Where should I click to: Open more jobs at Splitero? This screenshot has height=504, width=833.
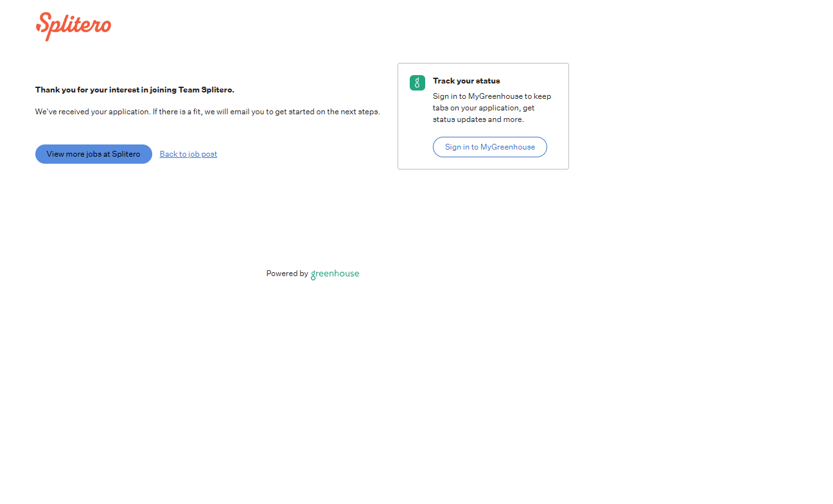tap(94, 154)
